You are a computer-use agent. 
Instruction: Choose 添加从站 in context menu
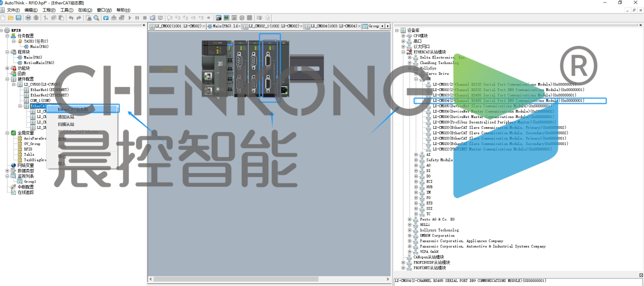[x=66, y=117]
